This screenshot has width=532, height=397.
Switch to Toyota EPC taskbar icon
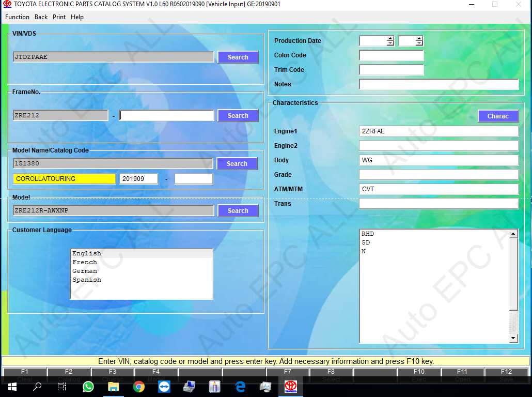291,387
